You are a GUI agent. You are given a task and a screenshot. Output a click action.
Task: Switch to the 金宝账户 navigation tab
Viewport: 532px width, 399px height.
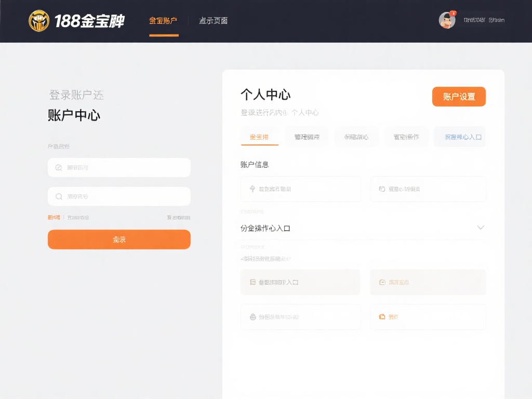[x=163, y=20]
